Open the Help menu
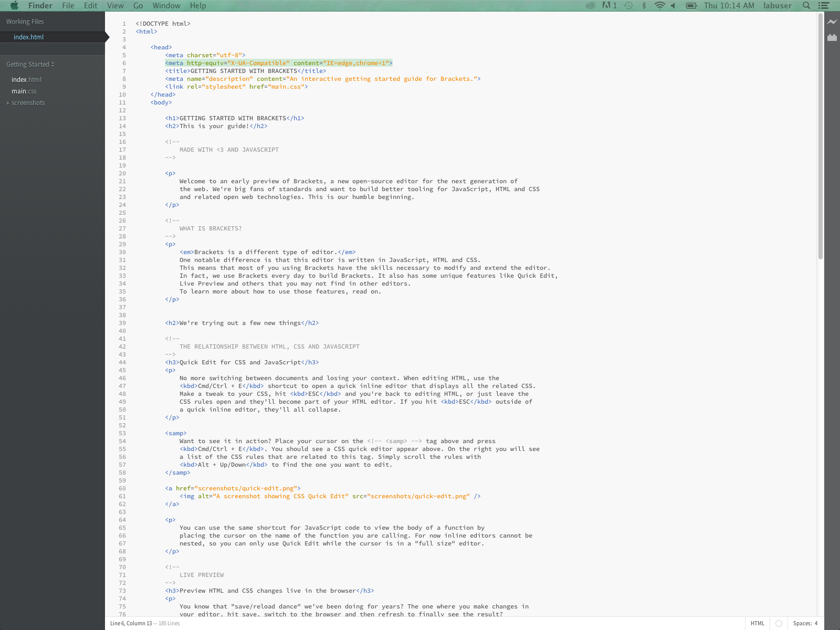Screen dimensions: 840x630 (198, 6)
